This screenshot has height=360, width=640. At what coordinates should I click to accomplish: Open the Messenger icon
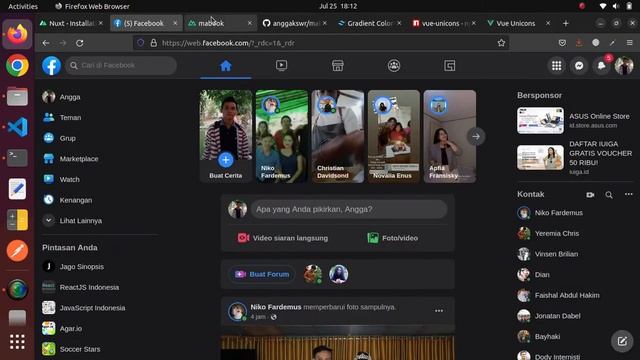(579, 66)
